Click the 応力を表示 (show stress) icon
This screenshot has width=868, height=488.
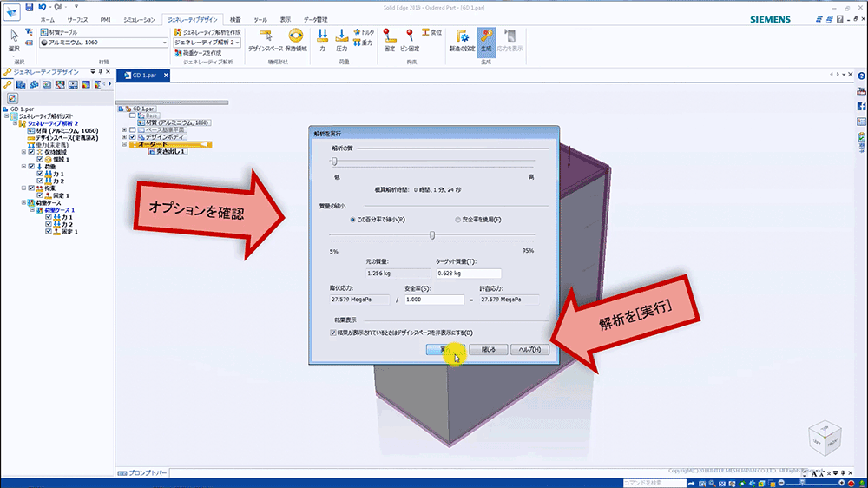[510, 41]
